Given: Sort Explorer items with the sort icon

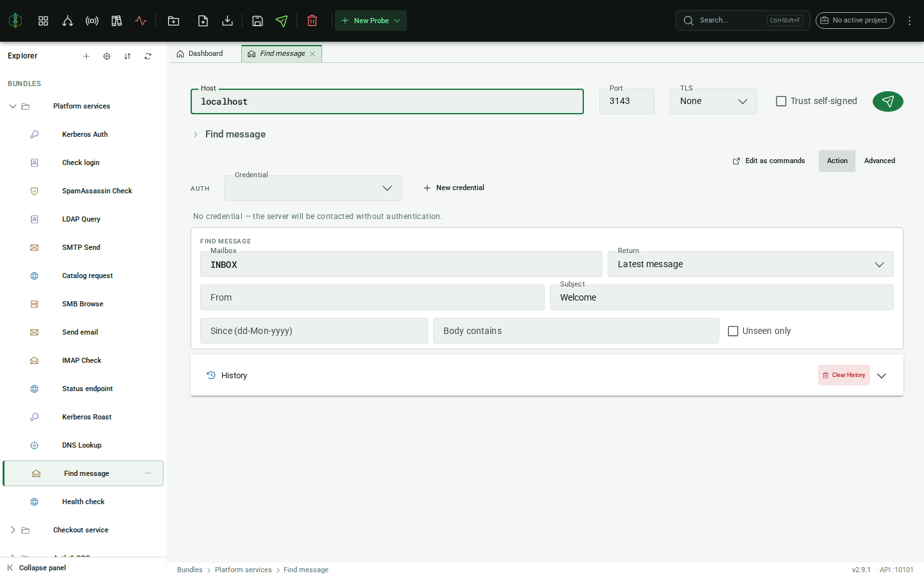Looking at the screenshot, I should point(127,56).
